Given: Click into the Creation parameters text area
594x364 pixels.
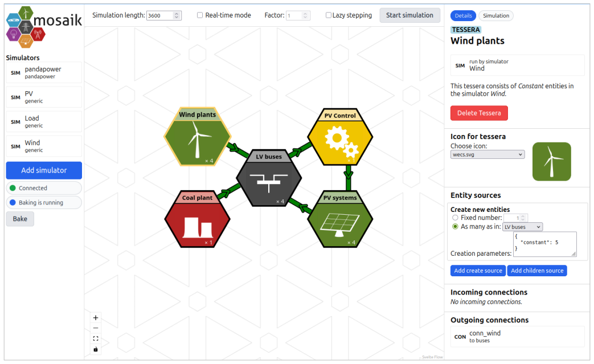Looking at the screenshot, I should pyautogui.click(x=545, y=244).
